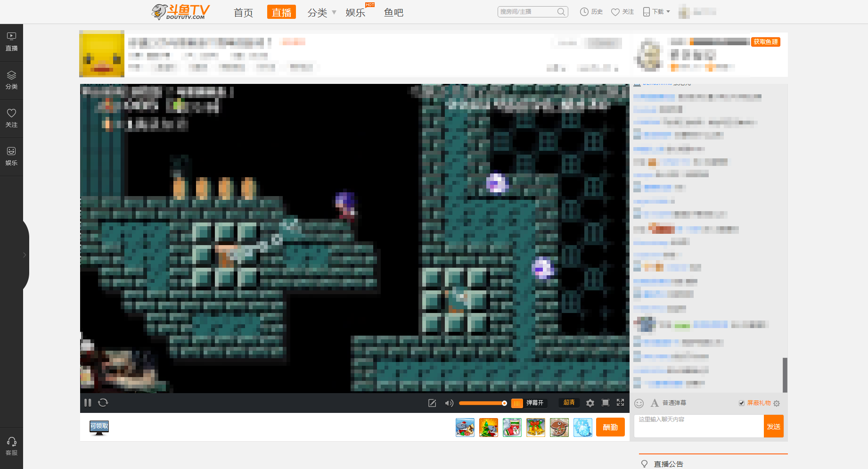Viewport: 868px width, 469px height.
Task: Refresh the live stream player
Action: [x=103, y=403]
